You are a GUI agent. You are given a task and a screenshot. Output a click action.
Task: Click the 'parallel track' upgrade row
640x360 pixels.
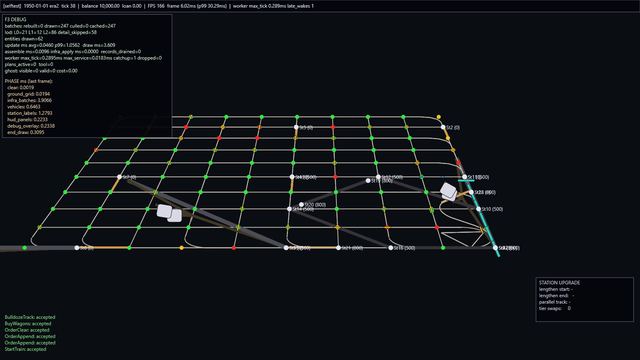tap(555, 302)
